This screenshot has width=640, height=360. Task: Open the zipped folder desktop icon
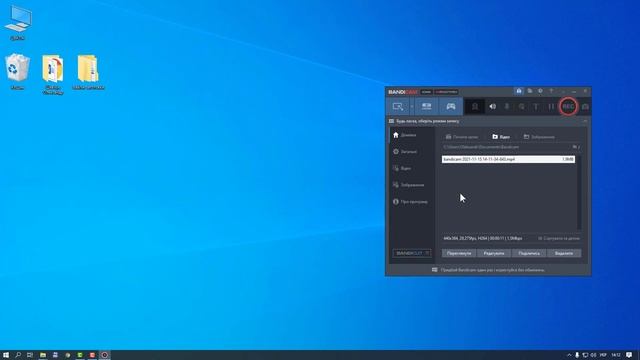click(x=88, y=72)
